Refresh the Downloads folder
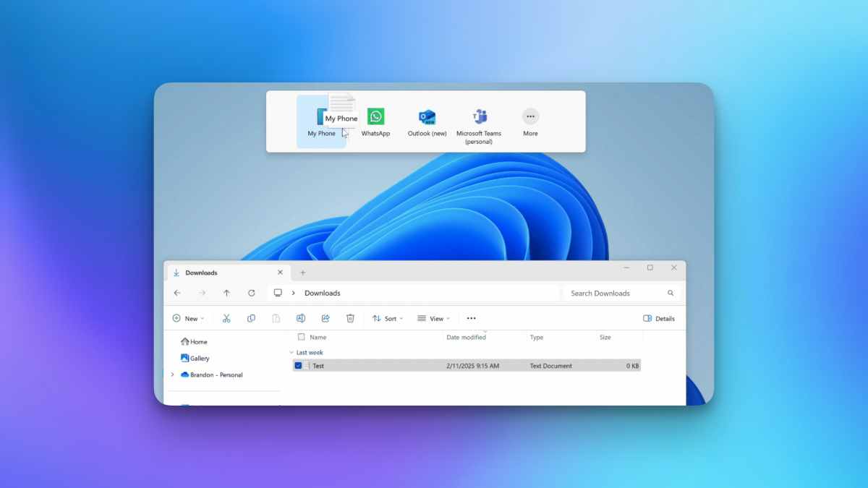 [x=251, y=293]
